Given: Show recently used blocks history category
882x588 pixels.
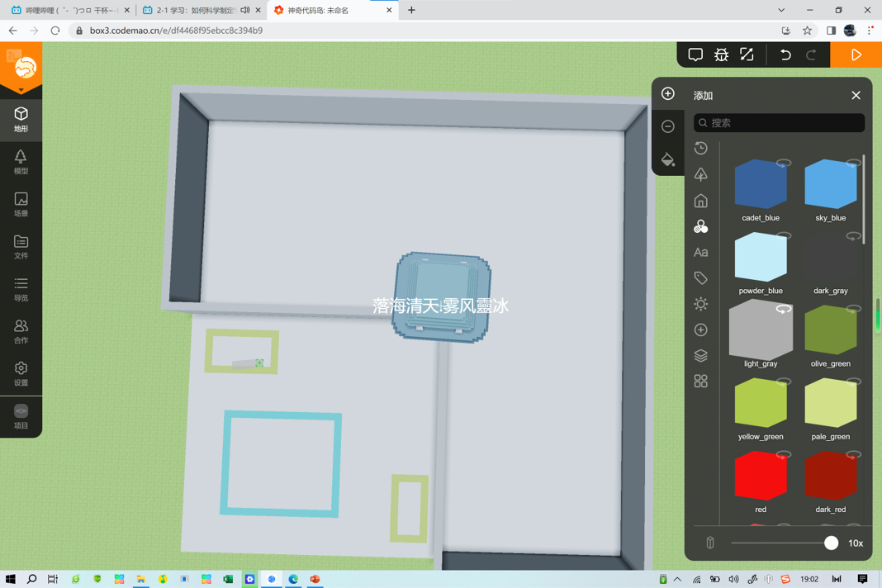Looking at the screenshot, I should point(701,149).
